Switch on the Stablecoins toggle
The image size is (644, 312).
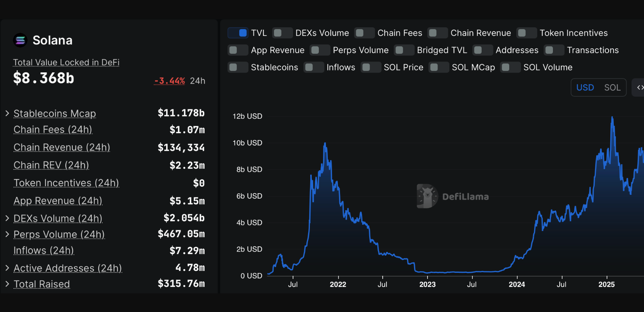tap(238, 67)
